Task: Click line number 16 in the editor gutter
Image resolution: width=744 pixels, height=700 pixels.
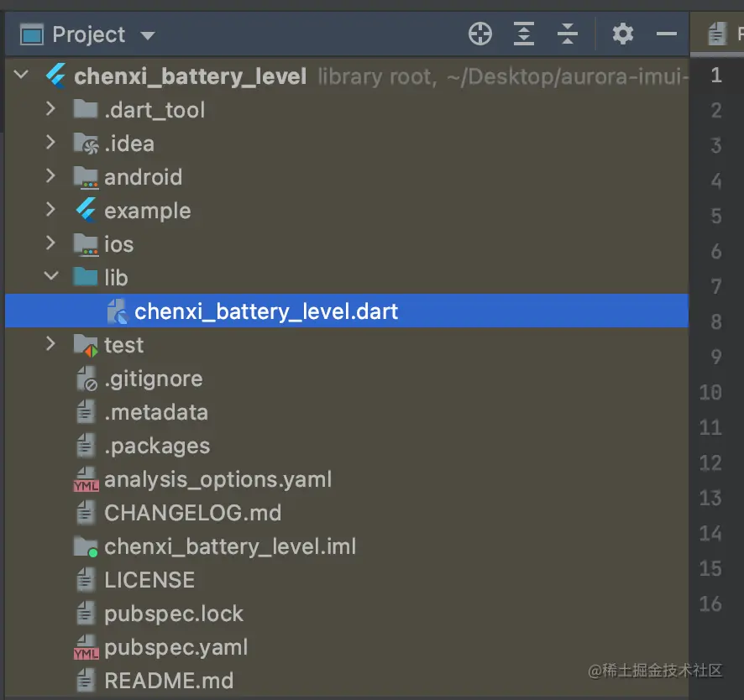Action: click(710, 603)
